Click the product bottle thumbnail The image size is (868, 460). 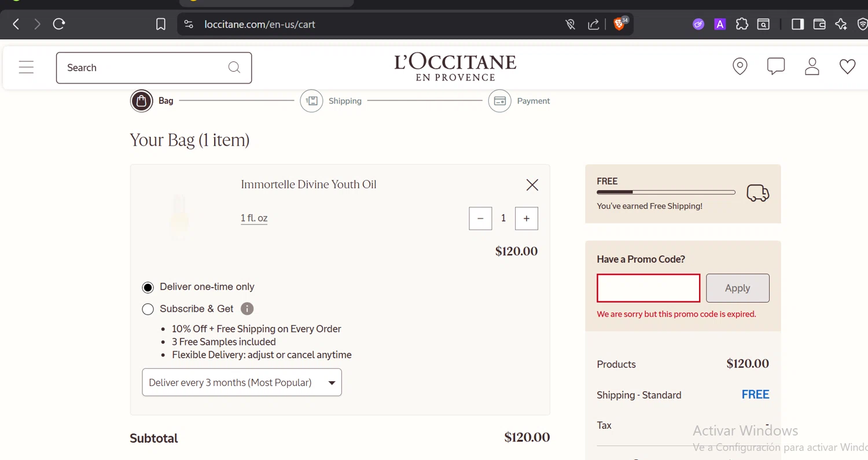[180, 217]
